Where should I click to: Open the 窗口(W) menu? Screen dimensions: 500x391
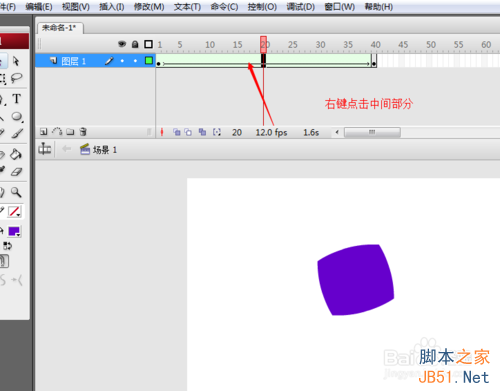pyautogui.click(x=340, y=7)
